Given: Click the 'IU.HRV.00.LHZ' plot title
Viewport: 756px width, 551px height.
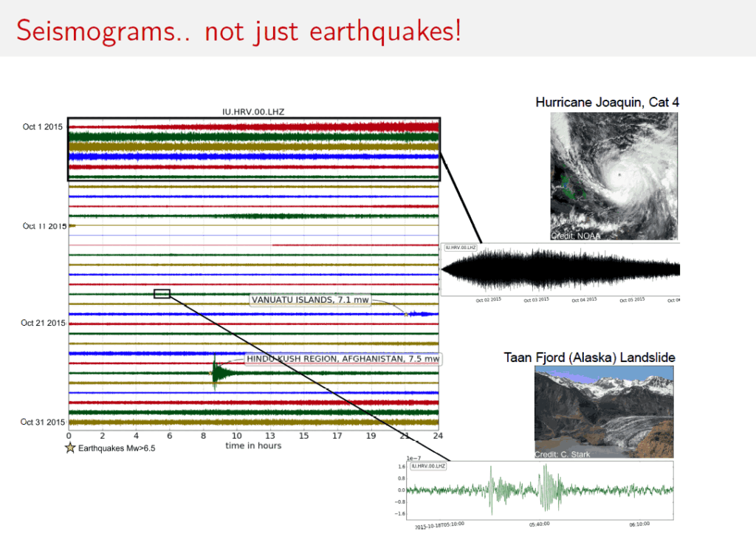Looking at the screenshot, I should point(253,112).
